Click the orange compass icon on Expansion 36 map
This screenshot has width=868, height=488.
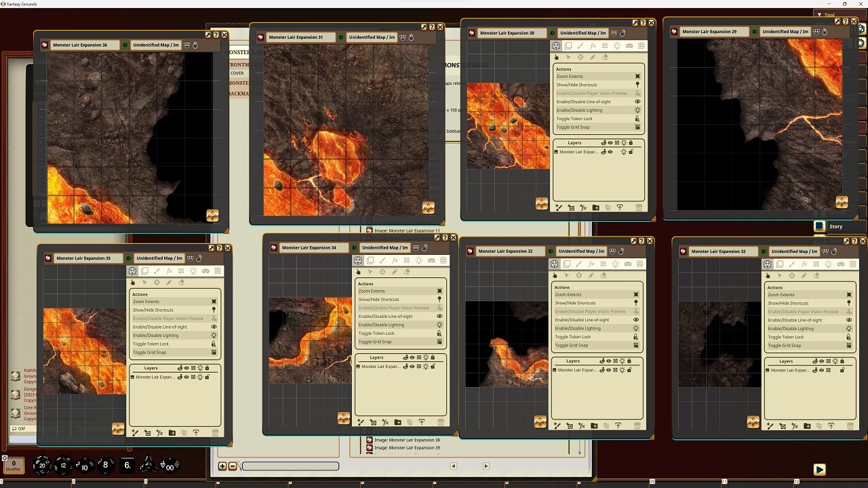pos(213,215)
